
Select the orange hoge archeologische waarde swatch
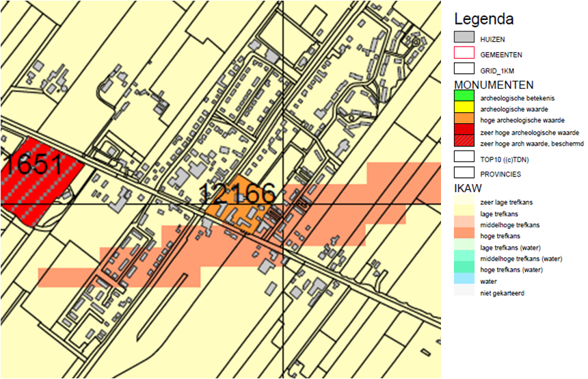(464, 118)
